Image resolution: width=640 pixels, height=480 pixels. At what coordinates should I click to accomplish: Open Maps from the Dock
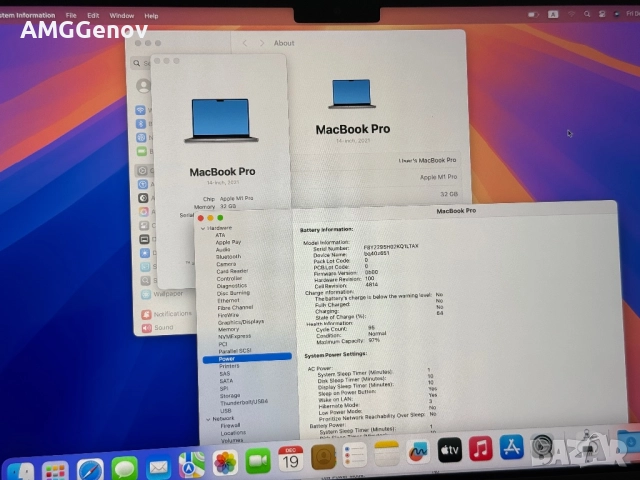tap(192, 465)
